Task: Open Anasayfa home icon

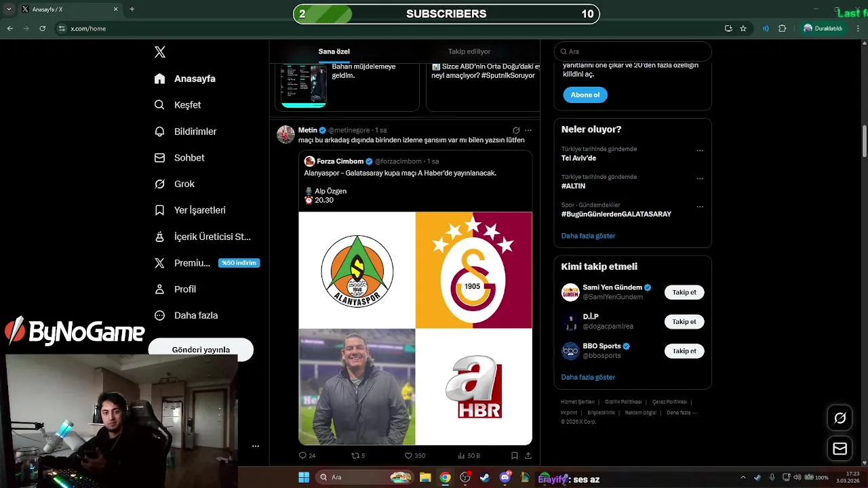Action: tap(159, 79)
